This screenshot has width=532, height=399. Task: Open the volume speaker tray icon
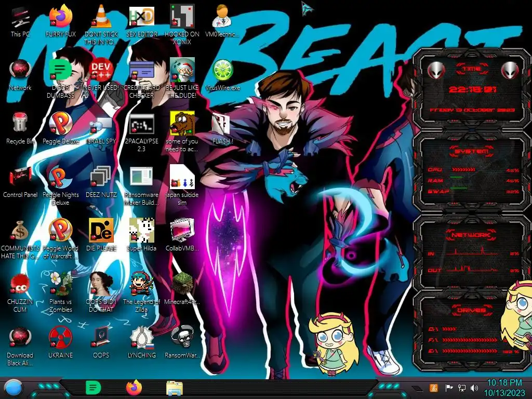(x=474, y=388)
